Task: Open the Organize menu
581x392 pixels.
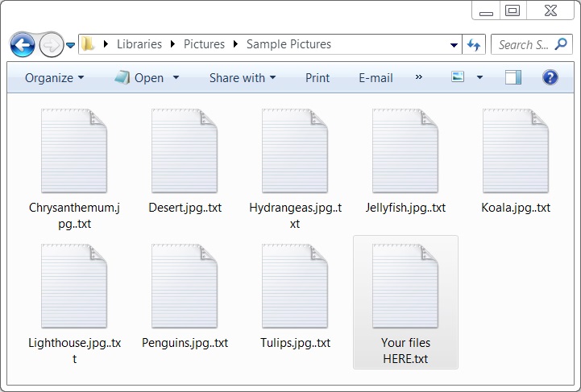Action: (x=55, y=78)
